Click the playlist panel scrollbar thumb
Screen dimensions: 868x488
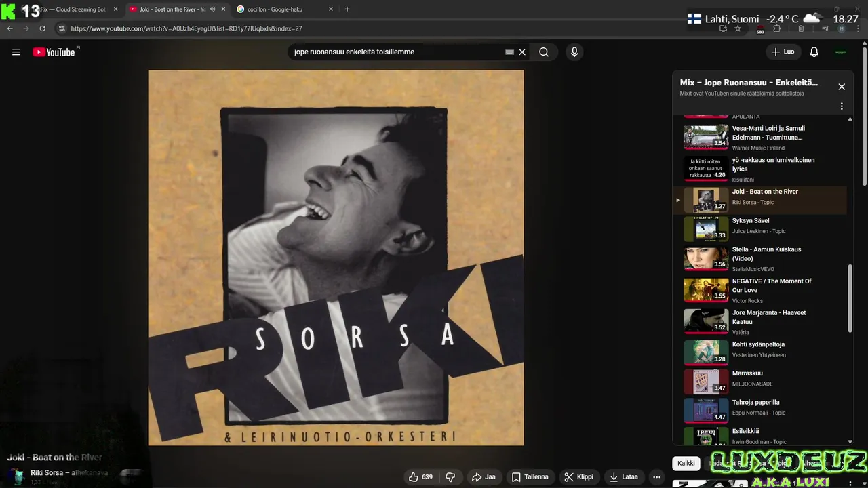pos(850,298)
